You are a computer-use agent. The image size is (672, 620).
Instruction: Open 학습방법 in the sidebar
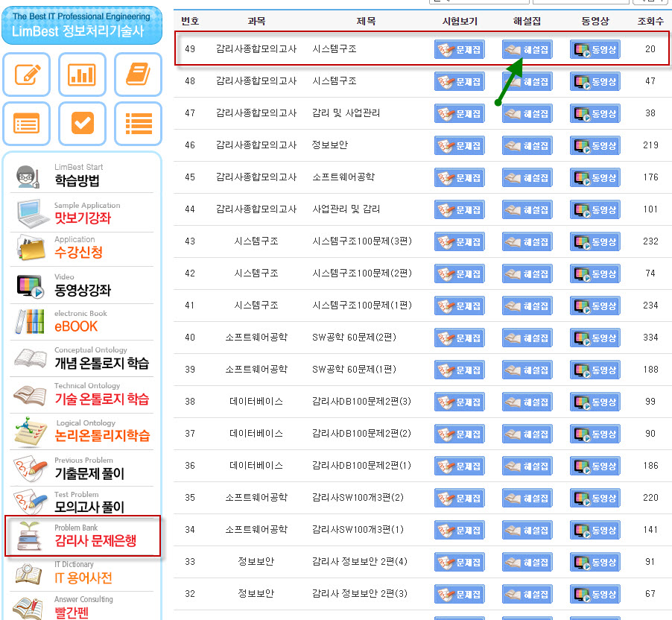pos(82,177)
